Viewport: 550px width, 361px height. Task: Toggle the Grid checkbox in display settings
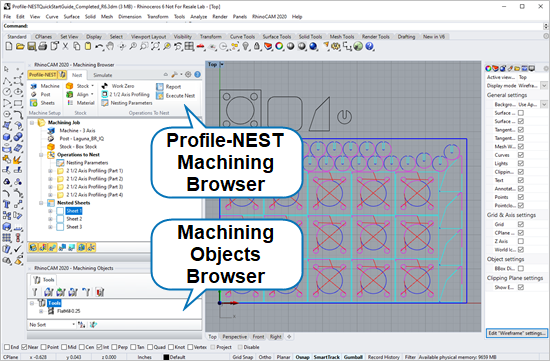tap(521, 224)
